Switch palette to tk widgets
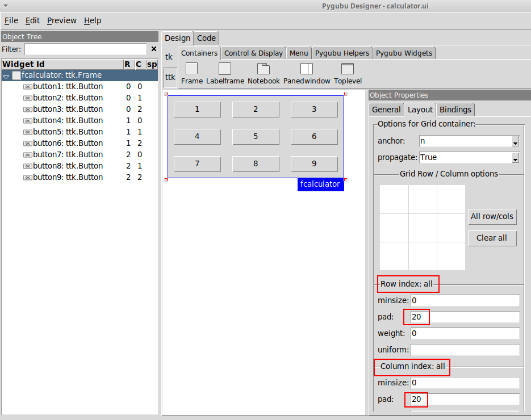This screenshot has height=420, width=531. pyautogui.click(x=169, y=57)
